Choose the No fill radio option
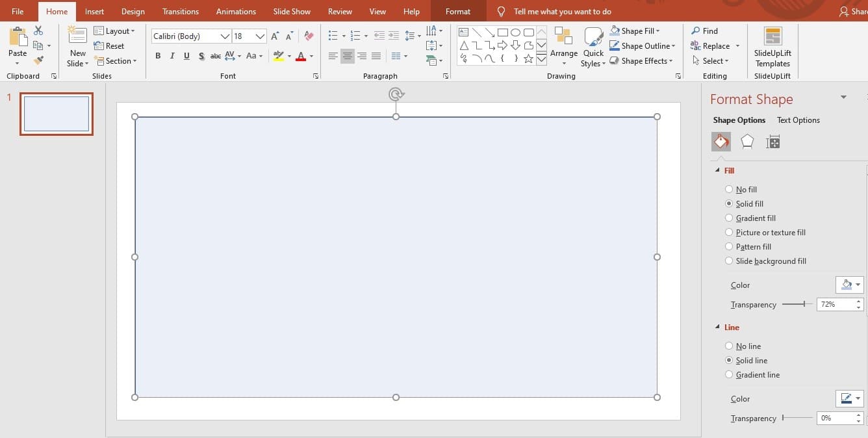The image size is (868, 438). (729, 190)
